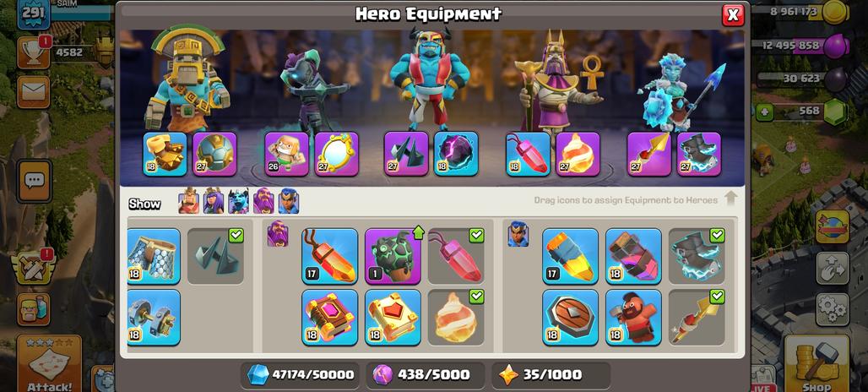Select the level 1 green orb equipment
Screen dimensions: 868x392
[393, 256]
